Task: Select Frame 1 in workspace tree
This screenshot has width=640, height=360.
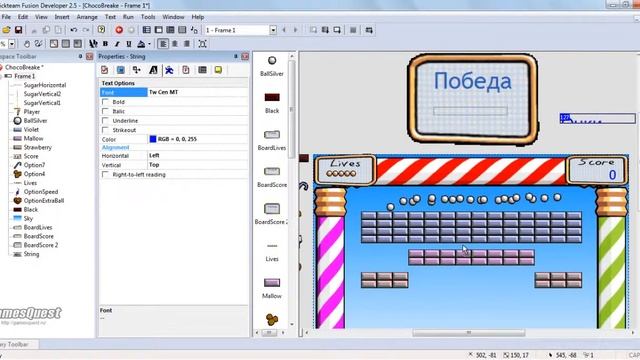Action: (x=24, y=76)
